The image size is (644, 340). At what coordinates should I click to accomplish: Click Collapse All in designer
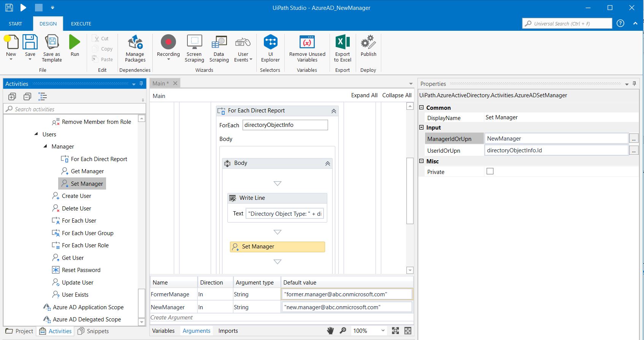click(x=397, y=95)
